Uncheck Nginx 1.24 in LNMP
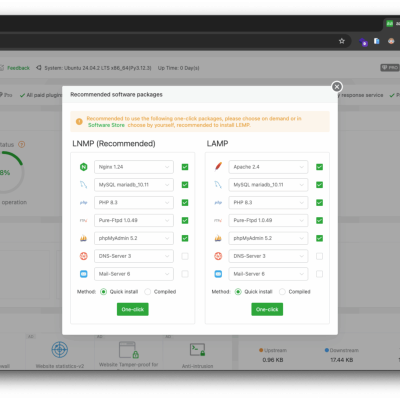Screen dimensions: 400x400 click(185, 167)
